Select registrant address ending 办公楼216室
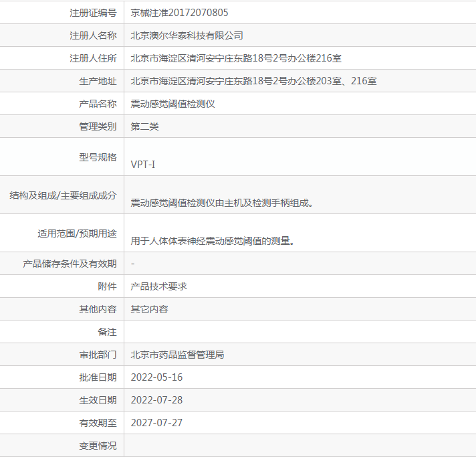 click(x=236, y=58)
